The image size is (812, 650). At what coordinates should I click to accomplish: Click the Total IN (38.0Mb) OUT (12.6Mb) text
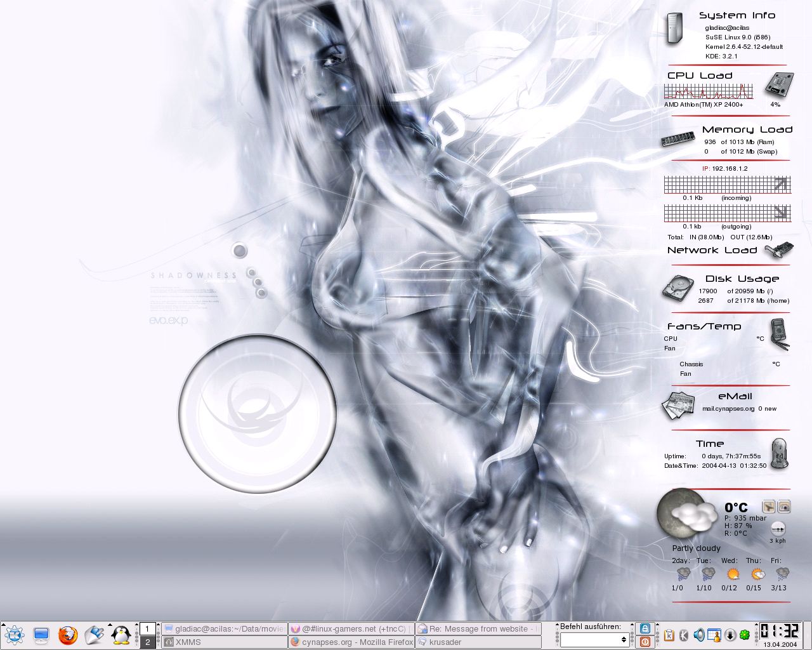719,237
